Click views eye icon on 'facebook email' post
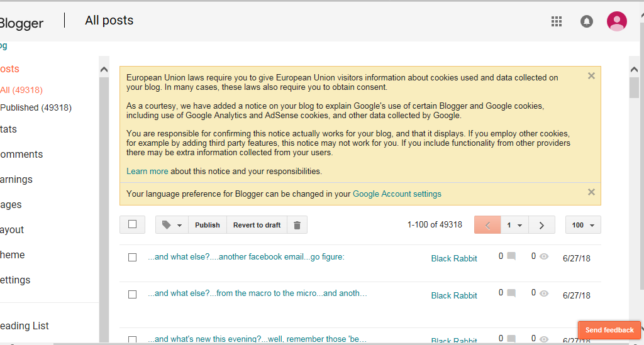The width and height of the screenshot is (644, 345). pos(544,256)
